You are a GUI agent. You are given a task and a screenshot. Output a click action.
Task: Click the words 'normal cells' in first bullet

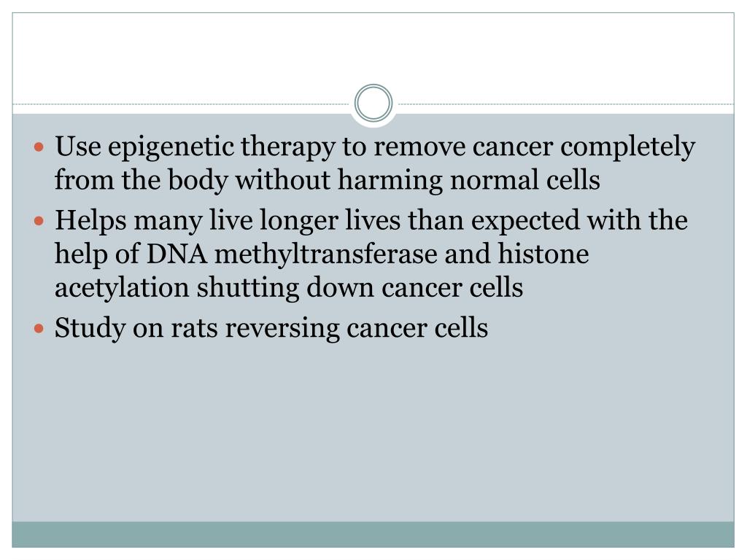[x=525, y=181]
